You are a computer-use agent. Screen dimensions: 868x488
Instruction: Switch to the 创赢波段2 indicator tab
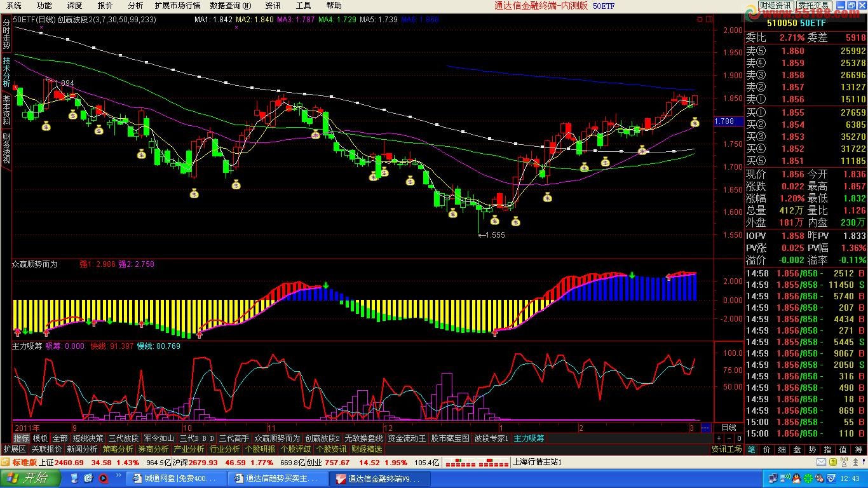point(322,438)
